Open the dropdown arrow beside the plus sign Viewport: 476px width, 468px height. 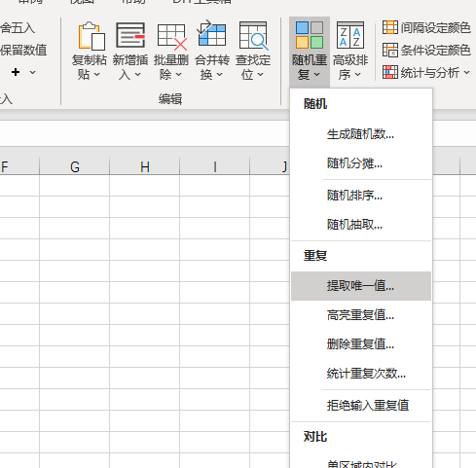point(32,72)
